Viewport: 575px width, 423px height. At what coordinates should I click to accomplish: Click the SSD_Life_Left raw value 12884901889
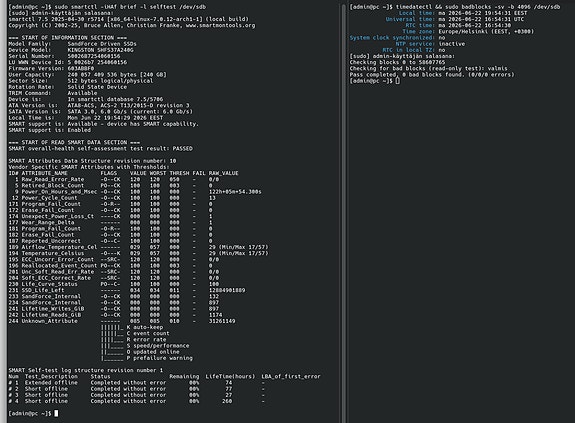click(x=227, y=290)
